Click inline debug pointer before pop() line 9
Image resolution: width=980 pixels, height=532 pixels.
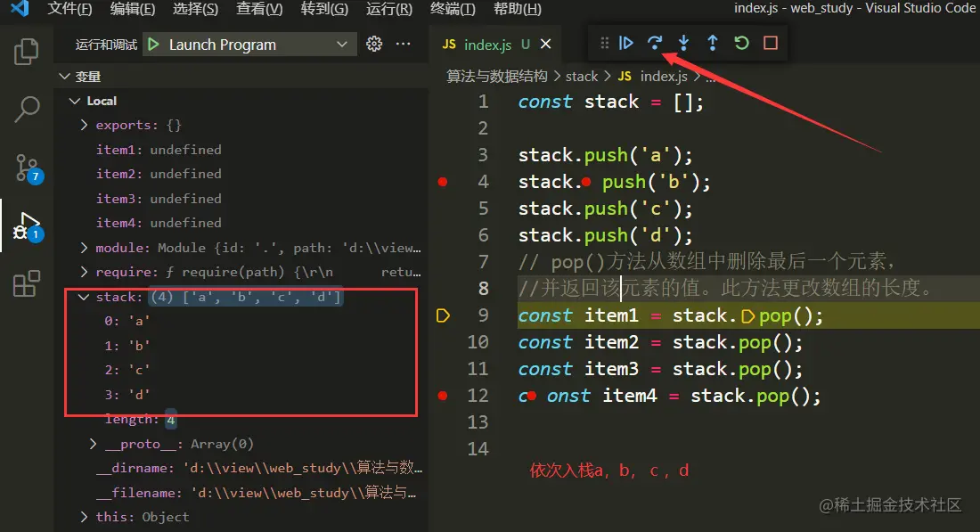pyautogui.click(x=747, y=317)
